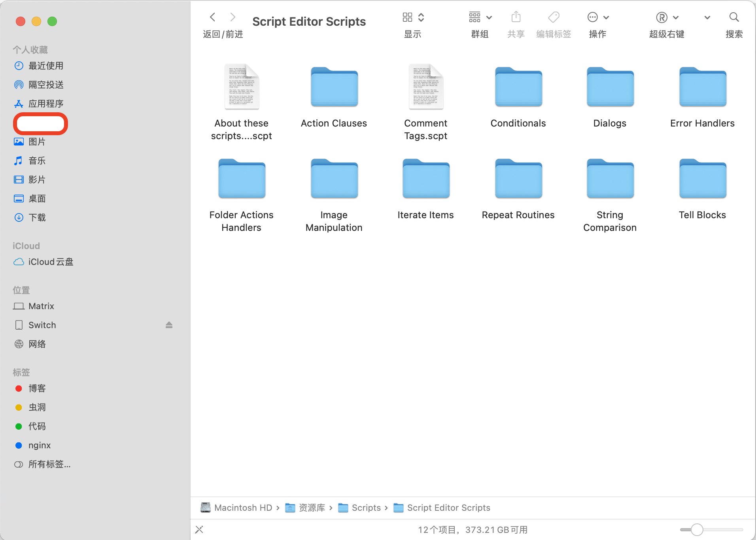Adjust the icon size slider
The height and width of the screenshot is (540, 756).
(697, 529)
